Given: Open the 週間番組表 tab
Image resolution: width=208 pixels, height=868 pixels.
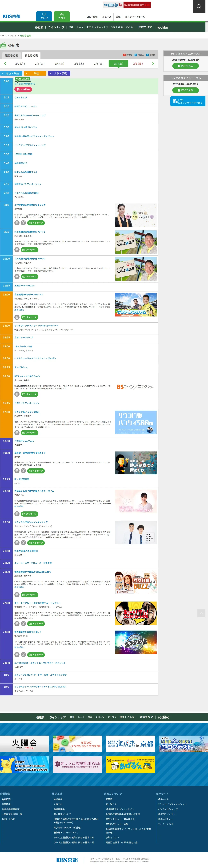Looking at the screenshot, I should 11,55.
